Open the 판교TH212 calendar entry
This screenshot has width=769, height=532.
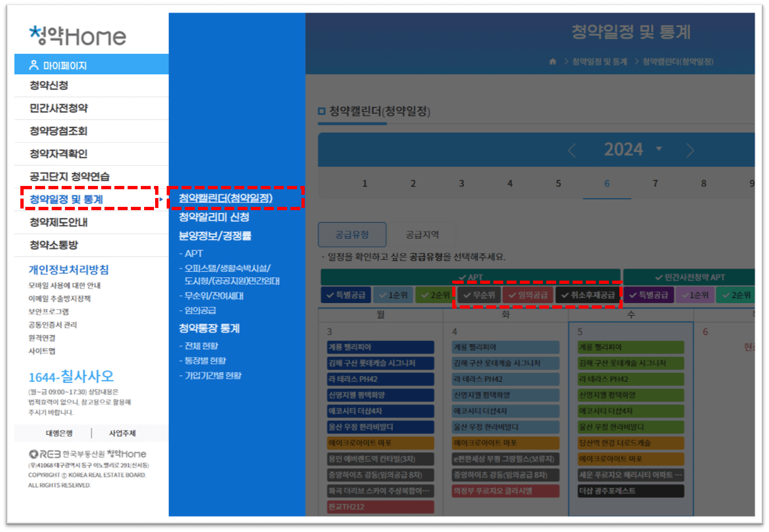pyautogui.click(x=380, y=506)
